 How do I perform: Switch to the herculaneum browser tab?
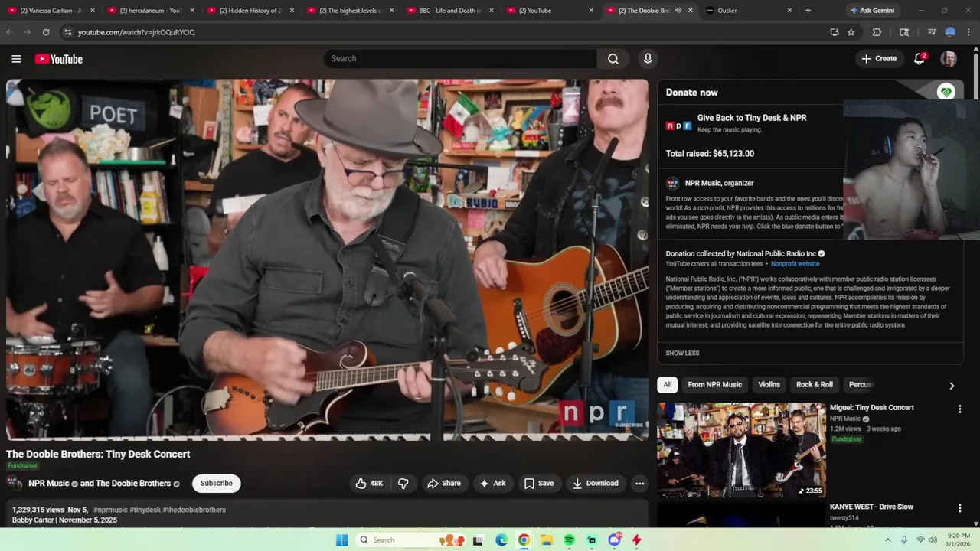pos(150,11)
